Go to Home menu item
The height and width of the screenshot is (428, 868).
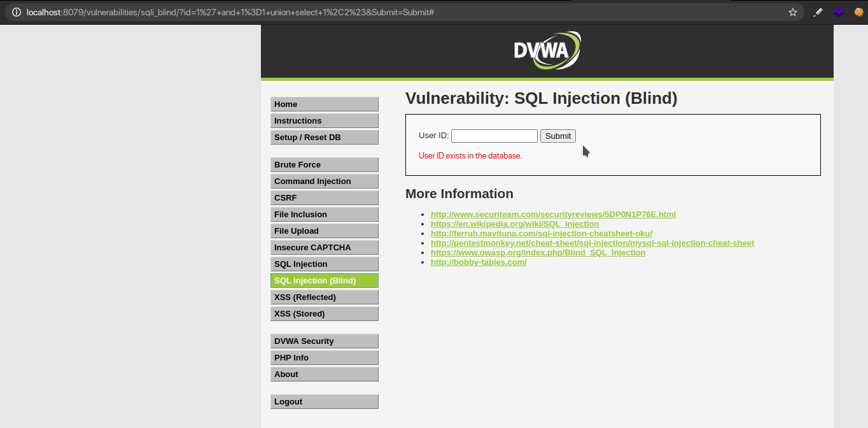pos(325,104)
